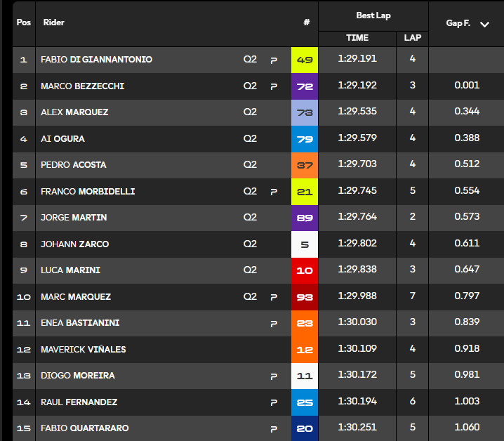Screen dimensions: 504x441
Task: Click the pit icon in Marc Marquez's row
Action: click(x=274, y=297)
